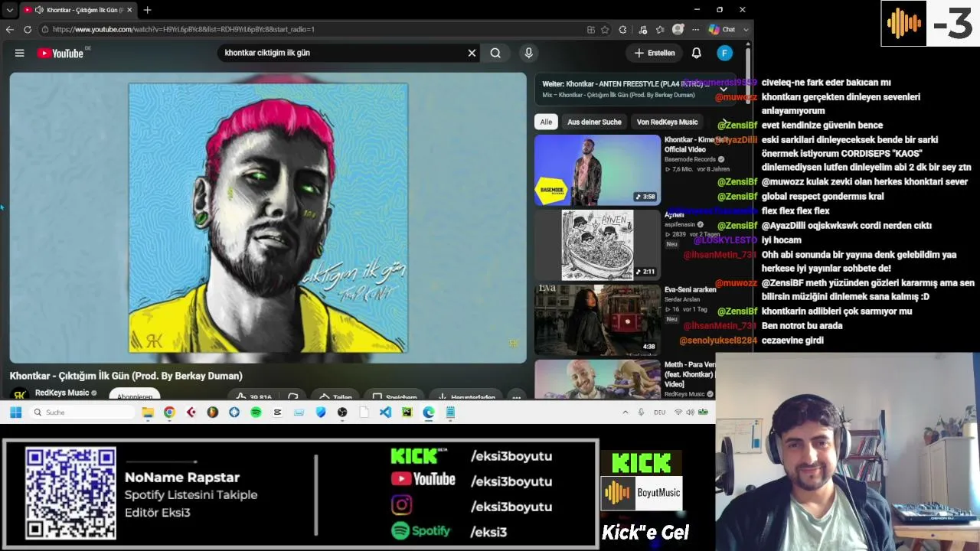
Task: Bookmark this page with the star icon
Action: (x=605, y=29)
